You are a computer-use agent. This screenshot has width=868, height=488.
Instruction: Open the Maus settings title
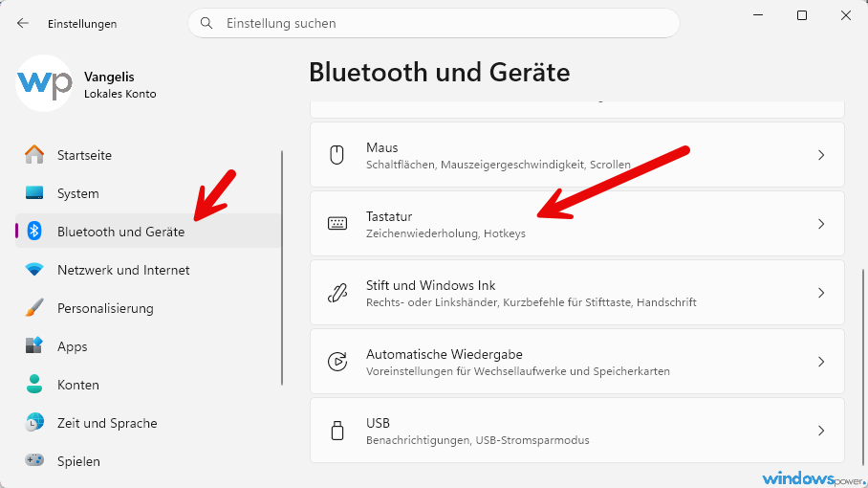pos(382,147)
